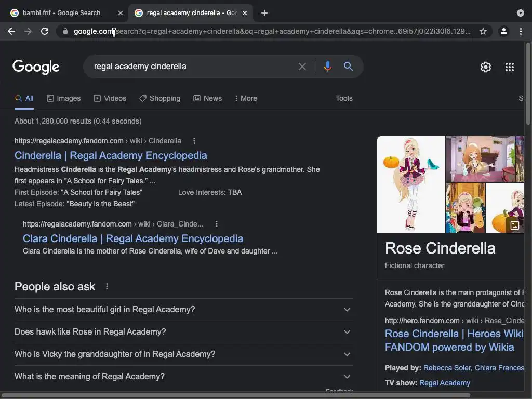Open the Google apps grid
This screenshot has width=532, height=399.
pos(510,67)
